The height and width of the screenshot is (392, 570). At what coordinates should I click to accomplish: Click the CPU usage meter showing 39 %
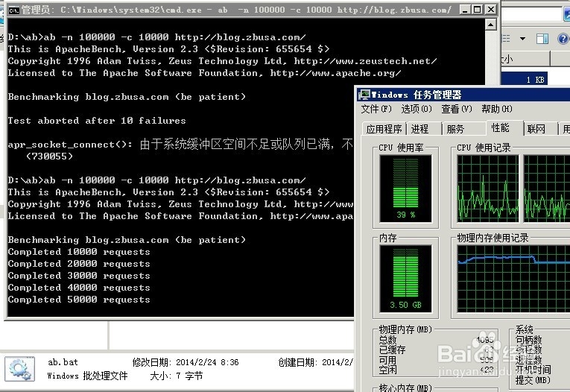tap(405, 189)
